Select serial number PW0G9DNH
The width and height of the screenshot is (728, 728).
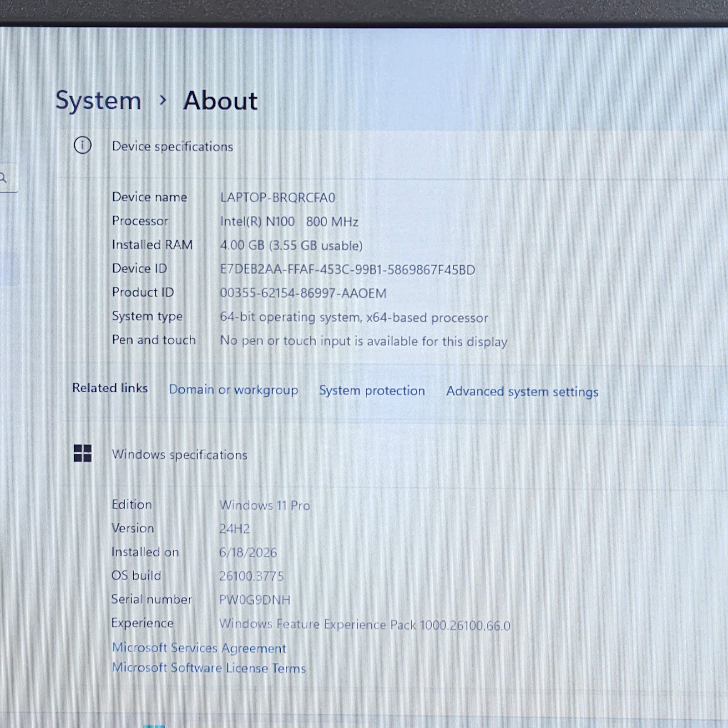point(255,600)
